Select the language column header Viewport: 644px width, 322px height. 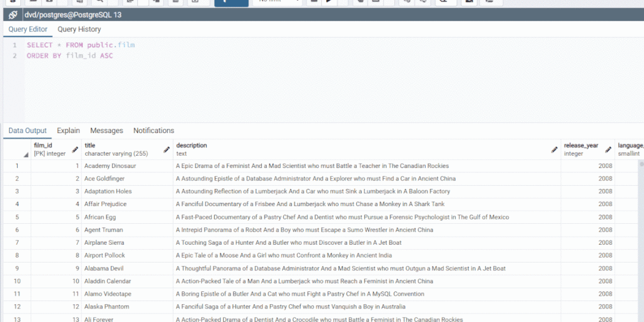coord(630,150)
